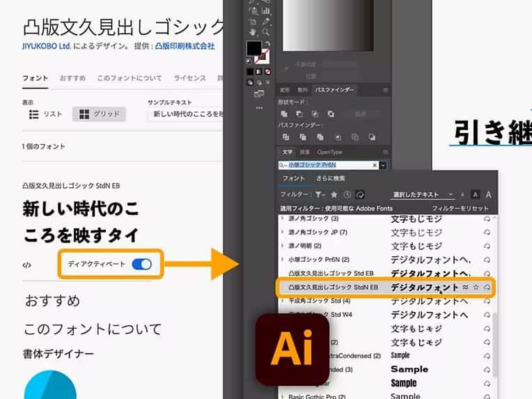The image size is (532, 399).
Task: Expand the 源ノ明朝 (2) family
Action: 282,246
